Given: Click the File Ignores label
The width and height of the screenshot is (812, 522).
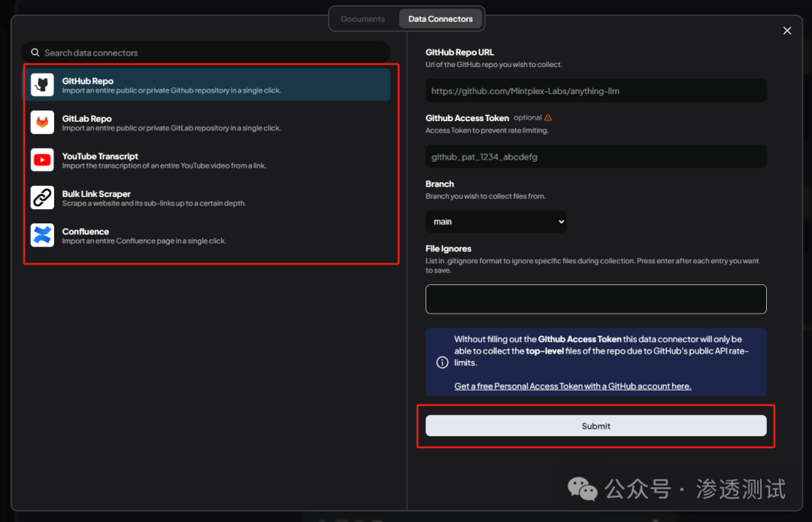Looking at the screenshot, I should click(x=448, y=248).
